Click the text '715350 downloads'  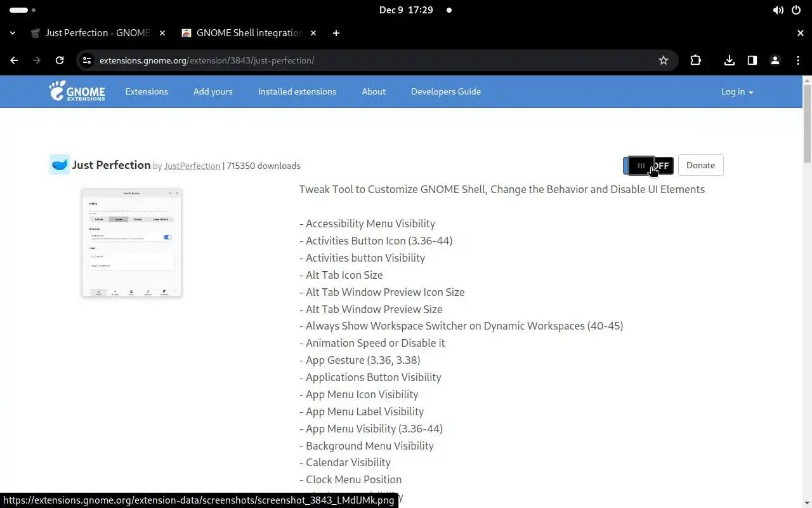point(263,166)
